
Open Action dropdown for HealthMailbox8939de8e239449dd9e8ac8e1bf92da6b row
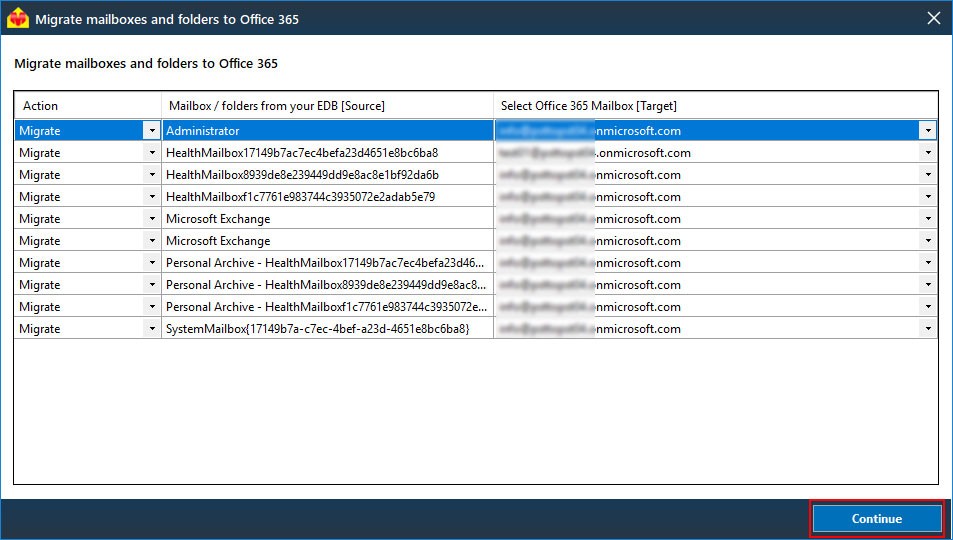click(152, 175)
